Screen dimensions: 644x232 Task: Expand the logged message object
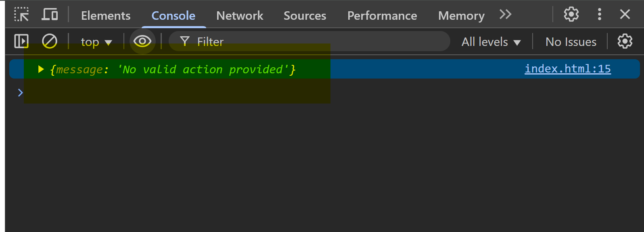[41, 69]
